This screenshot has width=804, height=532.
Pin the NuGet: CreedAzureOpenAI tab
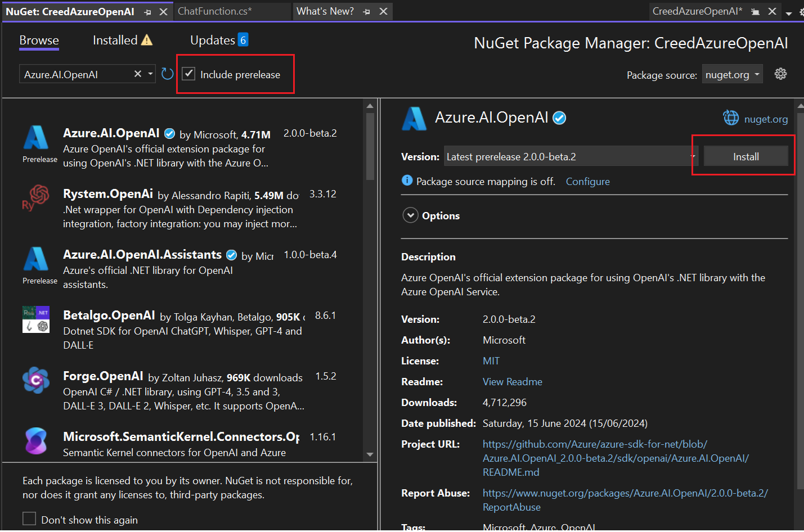tap(147, 12)
